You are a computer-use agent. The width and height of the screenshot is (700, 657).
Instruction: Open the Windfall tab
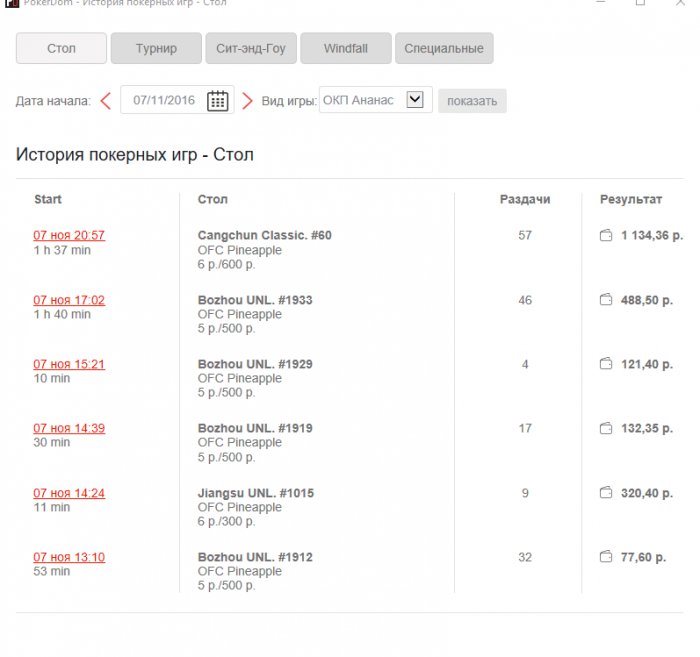343,48
